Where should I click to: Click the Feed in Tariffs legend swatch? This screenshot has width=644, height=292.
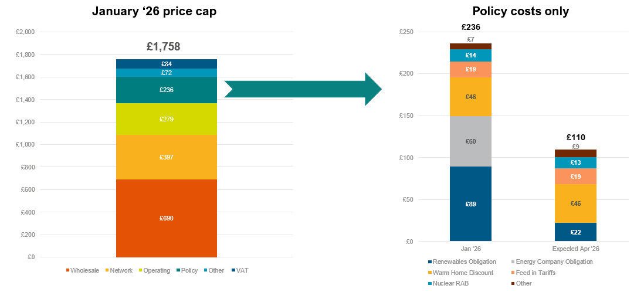[x=512, y=273]
